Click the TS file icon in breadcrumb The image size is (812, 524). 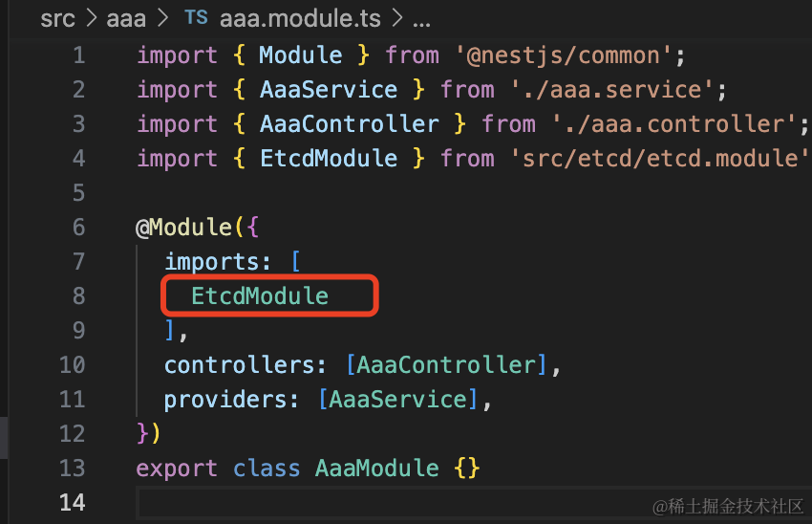click(x=195, y=17)
